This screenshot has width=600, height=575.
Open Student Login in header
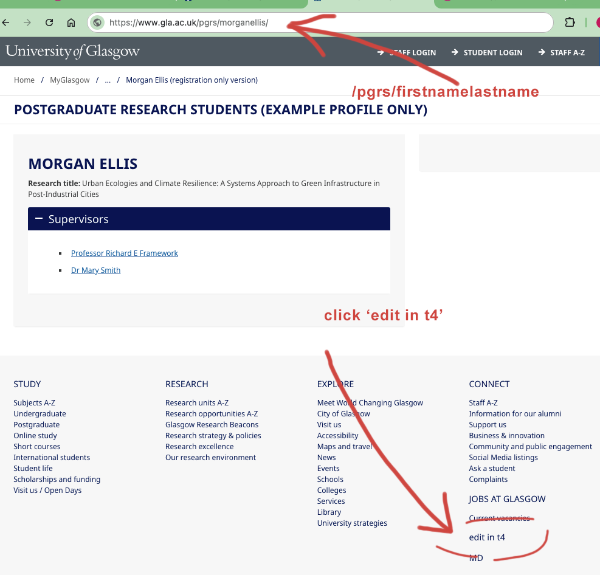(x=492, y=52)
